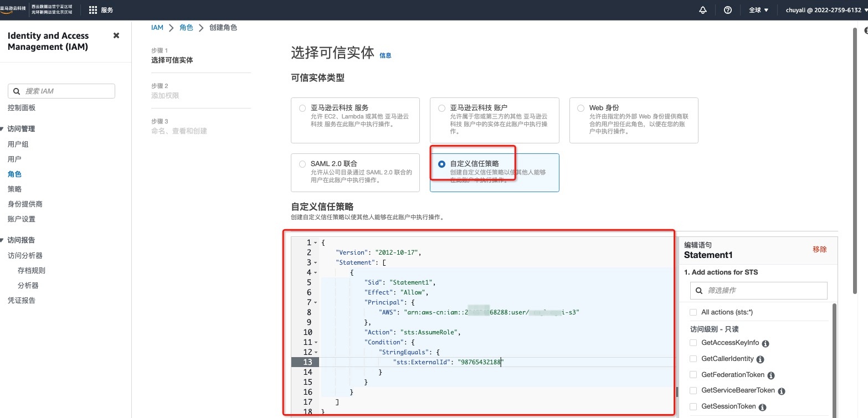The height and width of the screenshot is (418, 868).
Task: Click the editor panel resize handle
Action: click(677, 392)
